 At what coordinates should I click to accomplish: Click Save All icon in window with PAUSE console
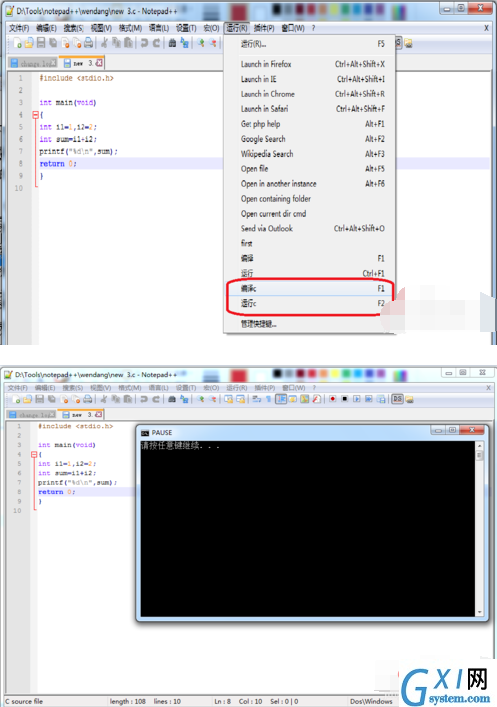[53, 399]
